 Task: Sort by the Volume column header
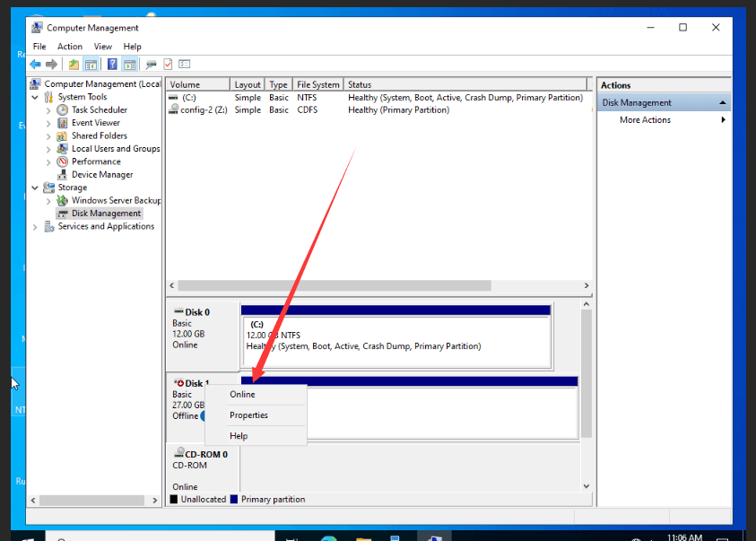(x=198, y=84)
